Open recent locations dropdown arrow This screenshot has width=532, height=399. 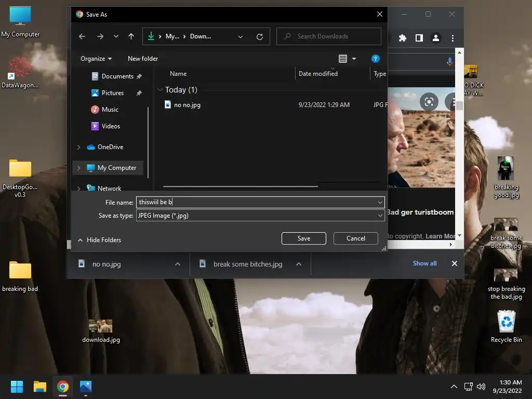pos(116,36)
